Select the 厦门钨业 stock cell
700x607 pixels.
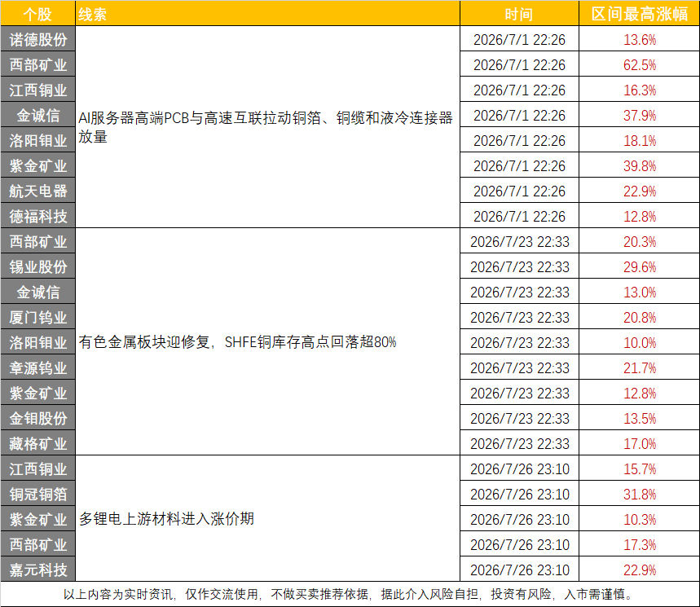pos(38,317)
